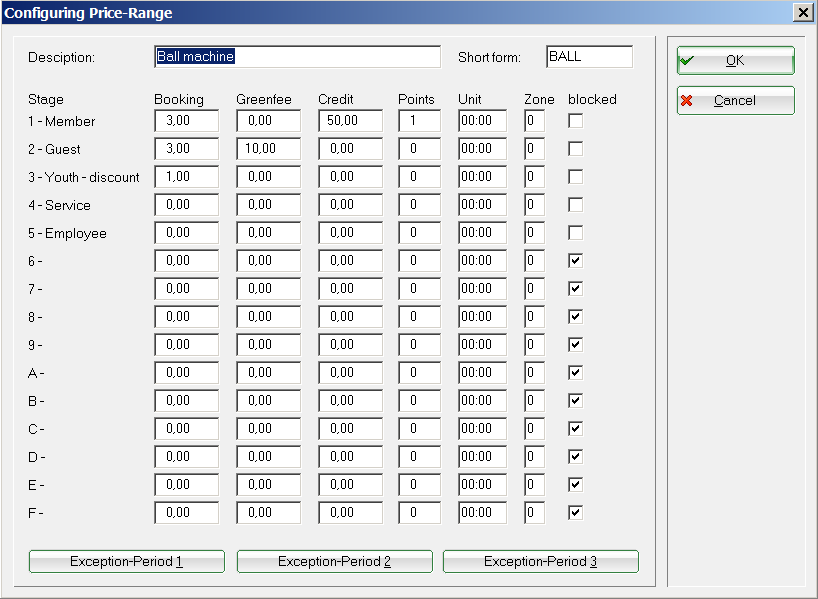Click the Zone field for 3 - Youth - discount

coord(534,177)
